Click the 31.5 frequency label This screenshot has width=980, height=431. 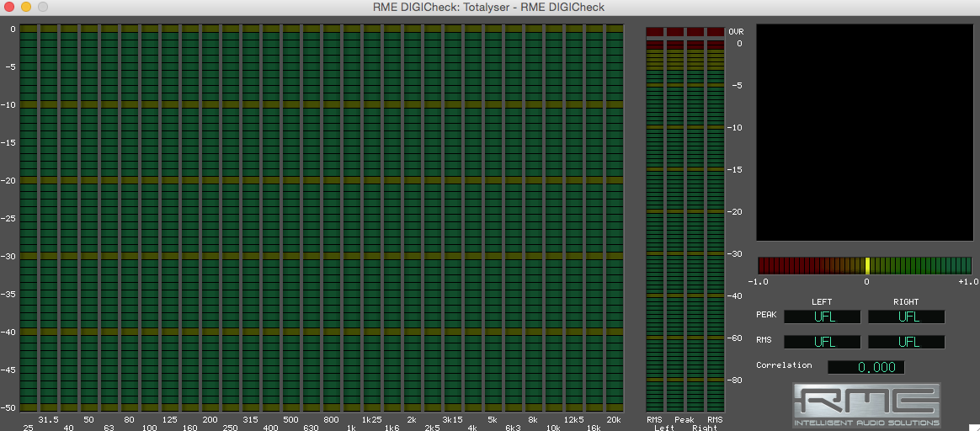tap(48, 419)
